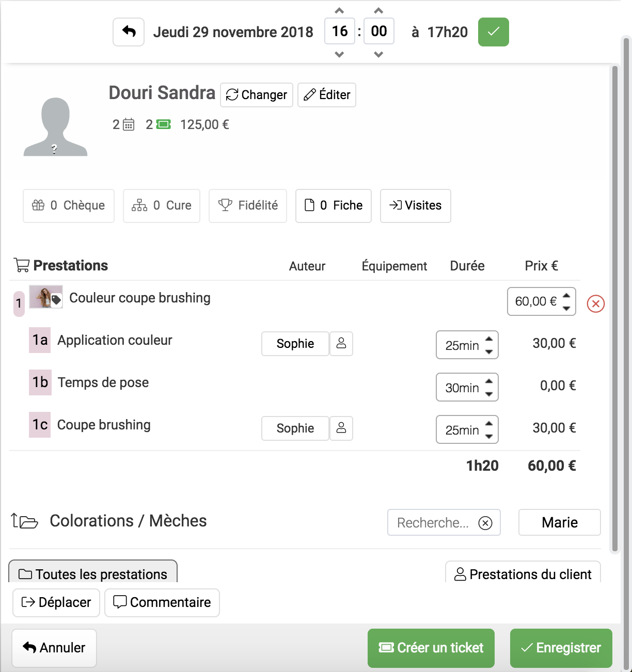The width and height of the screenshot is (632, 672).
Task: Click the Recherche search field
Action: point(444,523)
